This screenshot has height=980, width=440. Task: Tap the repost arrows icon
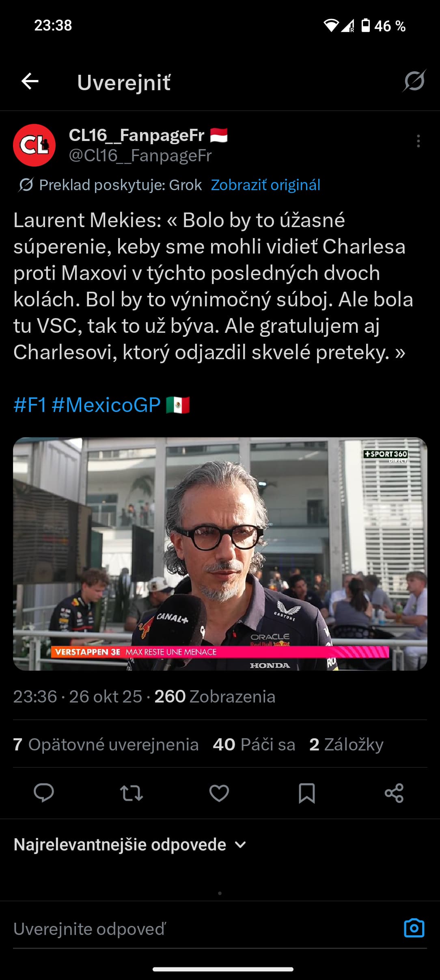[x=132, y=793]
